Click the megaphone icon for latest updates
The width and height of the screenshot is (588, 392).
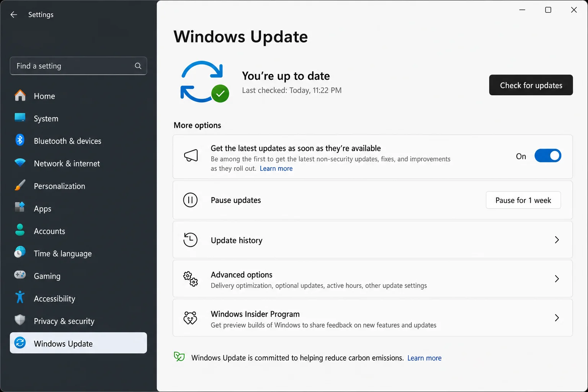[191, 156]
